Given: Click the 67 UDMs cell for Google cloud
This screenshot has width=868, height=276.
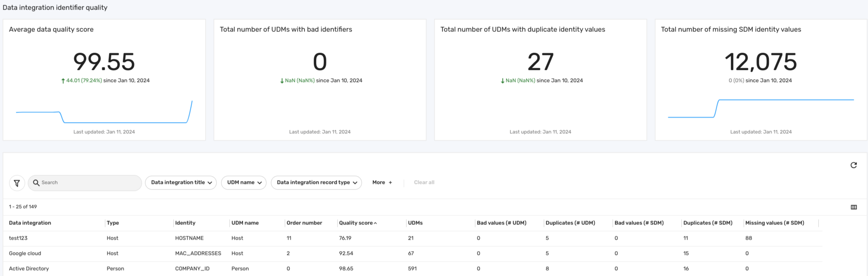Looking at the screenshot, I should coord(411,253).
